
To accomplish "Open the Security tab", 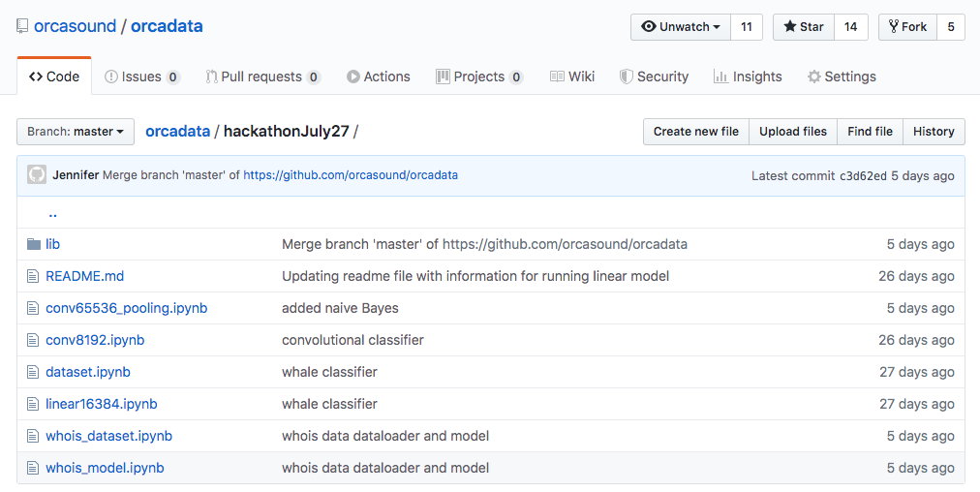I will tap(654, 77).
